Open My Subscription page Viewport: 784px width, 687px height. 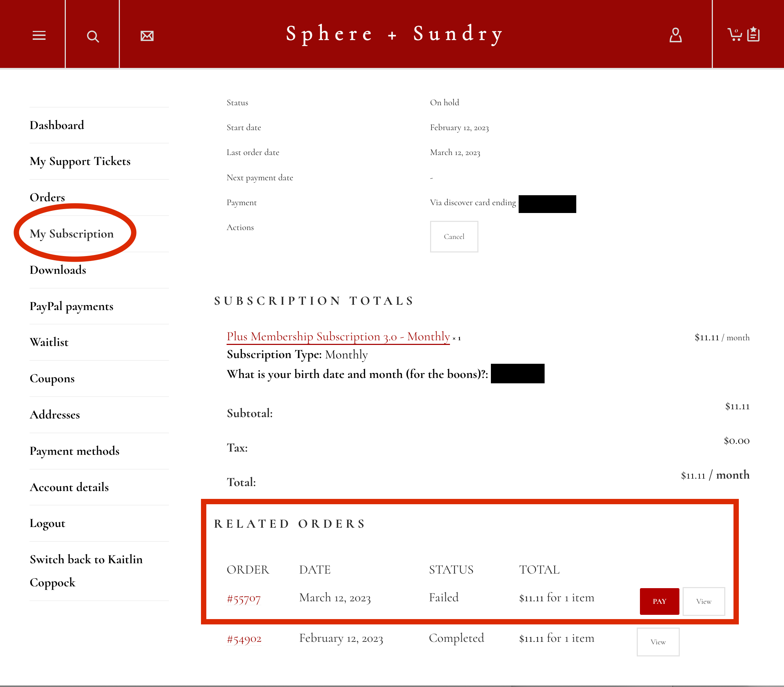point(72,234)
